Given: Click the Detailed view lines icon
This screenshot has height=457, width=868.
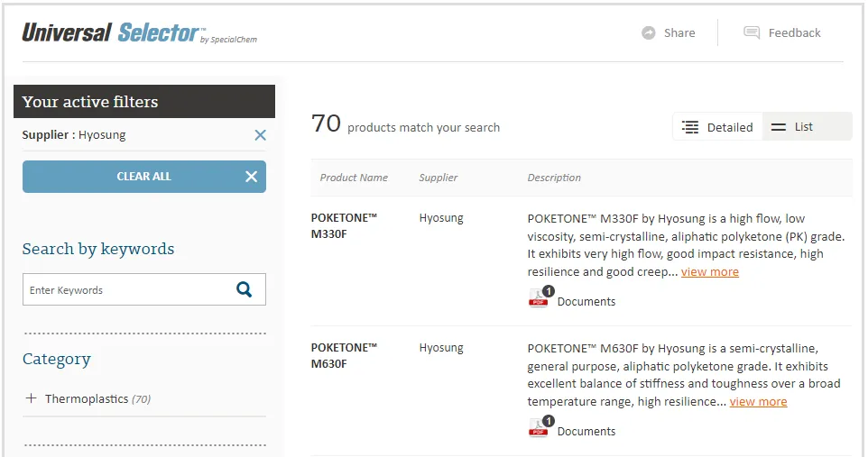Looking at the screenshot, I should click(x=689, y=127).
